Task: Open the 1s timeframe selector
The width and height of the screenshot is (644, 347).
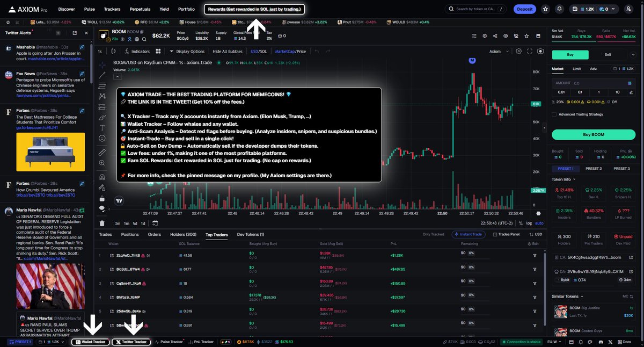Action: [x=100, y=52]
